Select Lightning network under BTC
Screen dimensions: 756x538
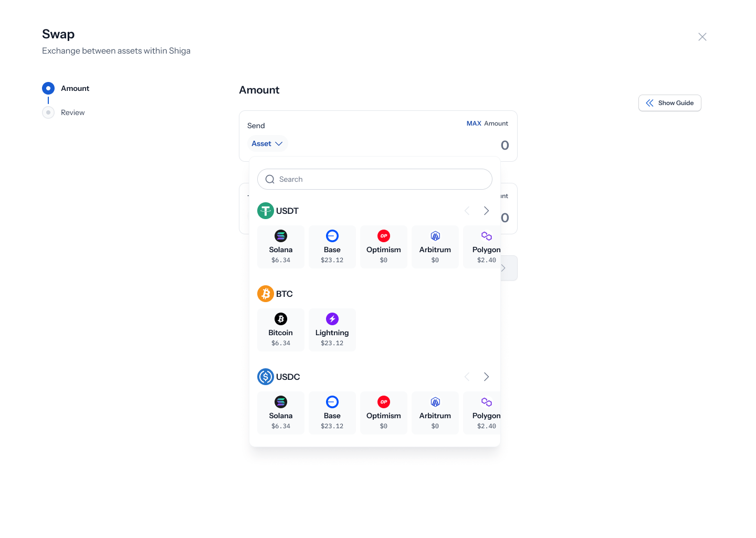tap(332, 330)
